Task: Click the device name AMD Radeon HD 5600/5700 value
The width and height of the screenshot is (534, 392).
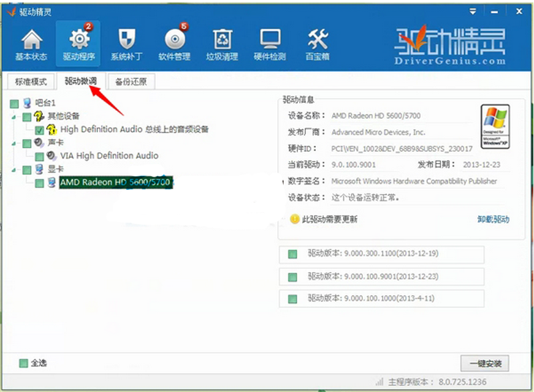Action: [x=376, y=116]
